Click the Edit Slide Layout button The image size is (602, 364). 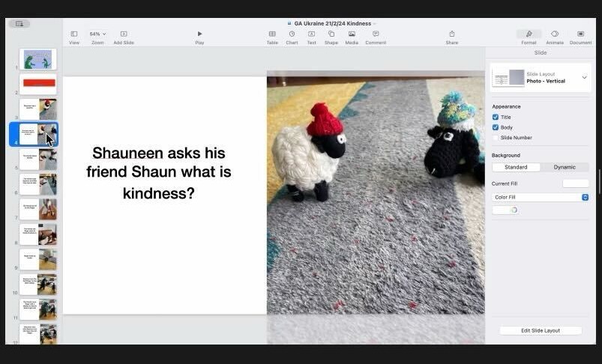[x=541, y=330]
